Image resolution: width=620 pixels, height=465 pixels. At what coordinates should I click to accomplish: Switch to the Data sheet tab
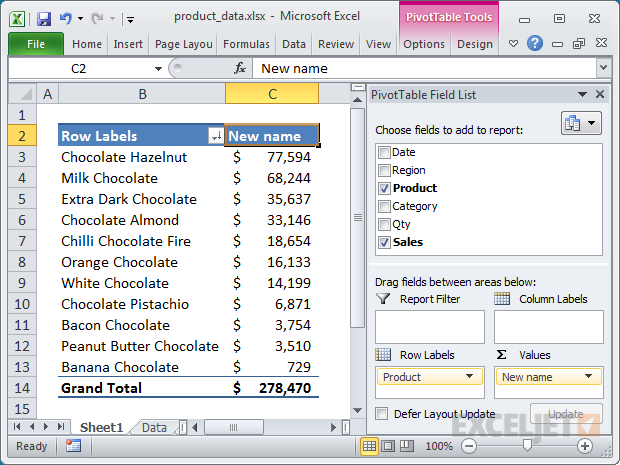[154, 427]
